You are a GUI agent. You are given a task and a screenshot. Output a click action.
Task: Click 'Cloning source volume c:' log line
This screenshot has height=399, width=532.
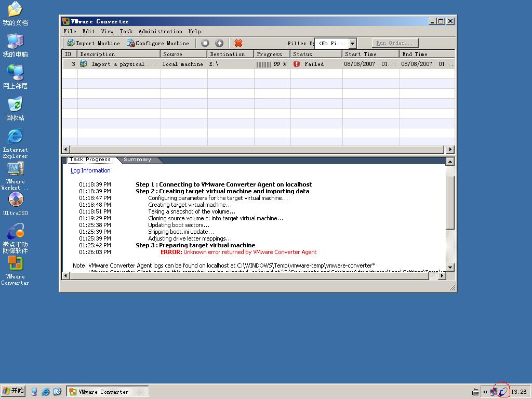[x=216, y=218]
